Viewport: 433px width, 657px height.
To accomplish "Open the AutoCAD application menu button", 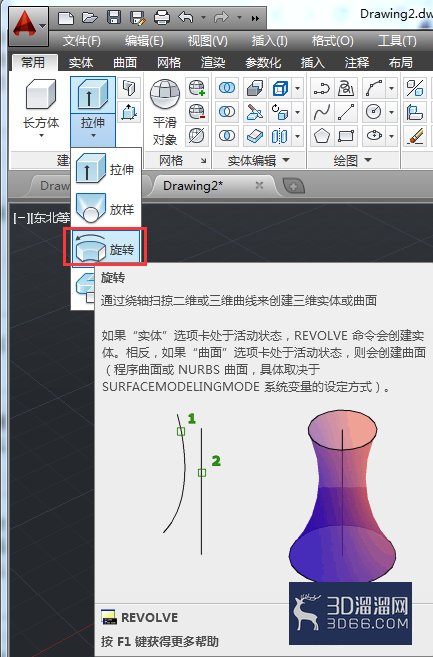I will click(28, 26).
